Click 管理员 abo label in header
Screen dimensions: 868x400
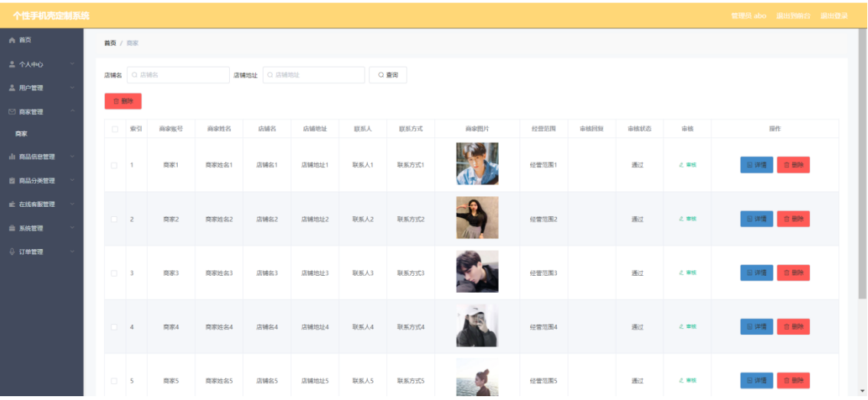click(748, 15)
